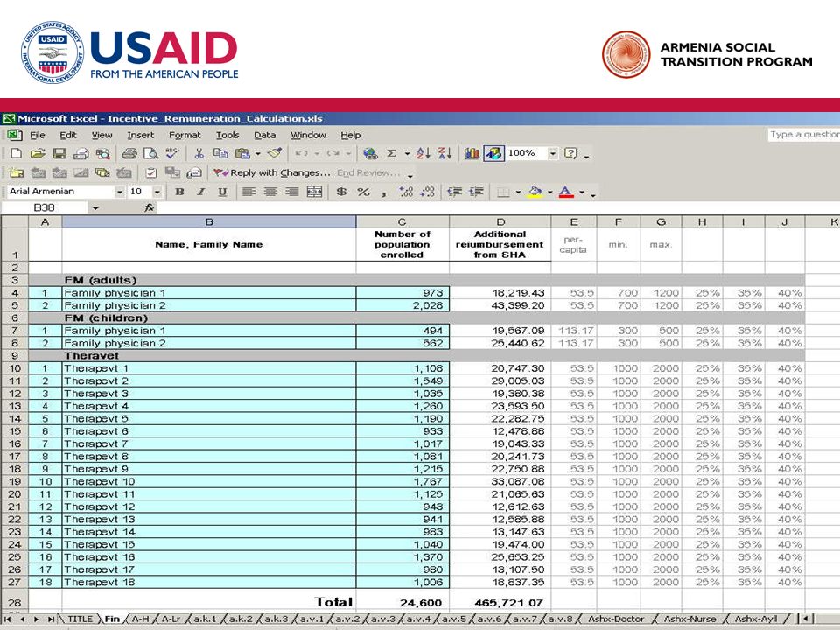
Task: Save the workbook with the Save icon
Action: pos(59,154)
